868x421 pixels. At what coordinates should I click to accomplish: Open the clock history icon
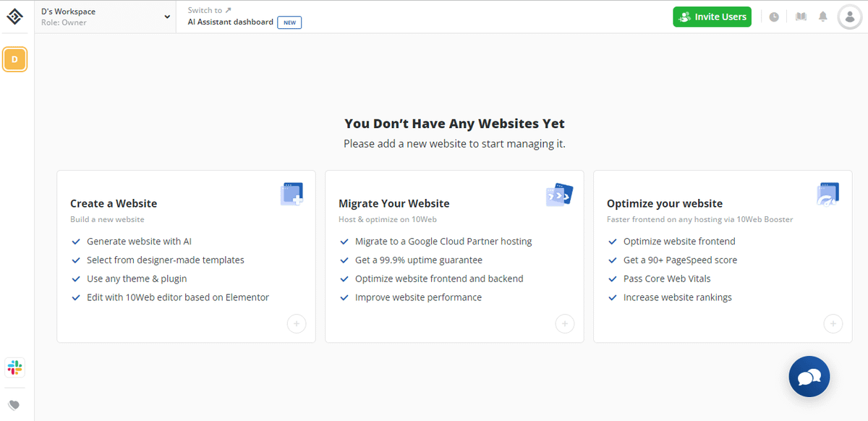click(774, 17)
